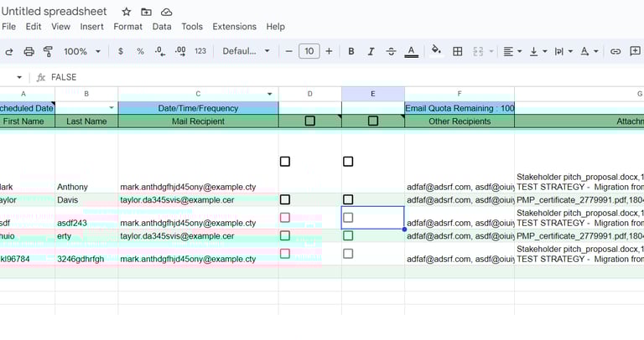Click the Other Recipients header cell

tap(460, 121)
